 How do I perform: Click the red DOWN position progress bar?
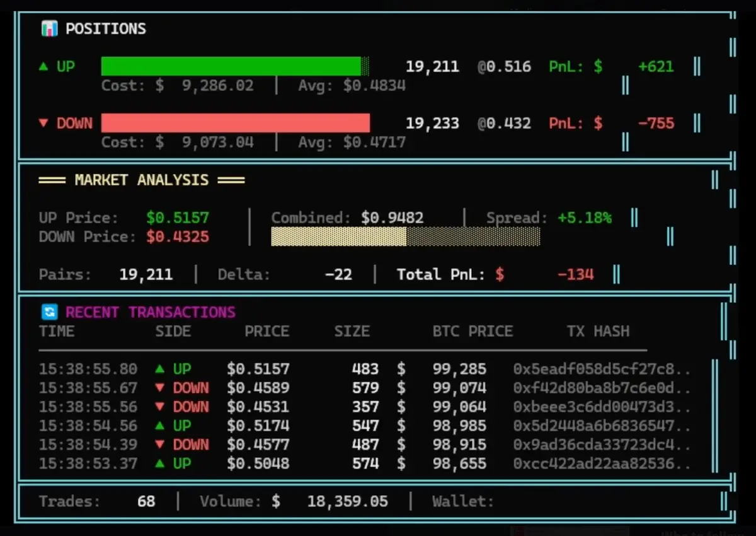point(236,123)
